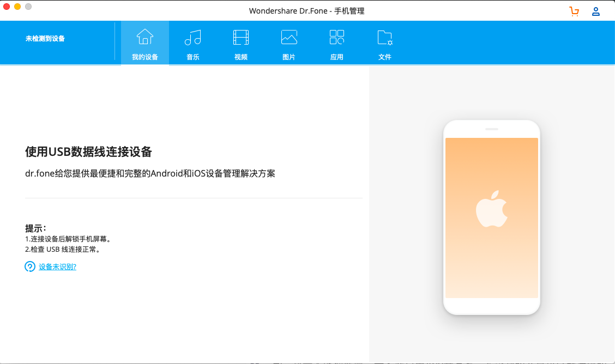
Task: Switch to the 文件 files tab
Action: click(x=385, y=43)
